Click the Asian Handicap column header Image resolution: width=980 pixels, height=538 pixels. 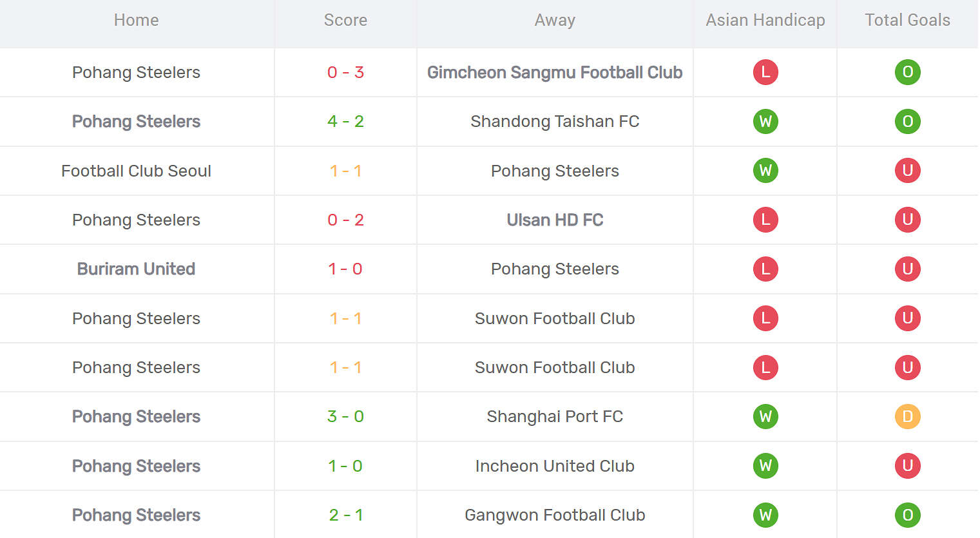pyautogui.click(x=765, y=21)
